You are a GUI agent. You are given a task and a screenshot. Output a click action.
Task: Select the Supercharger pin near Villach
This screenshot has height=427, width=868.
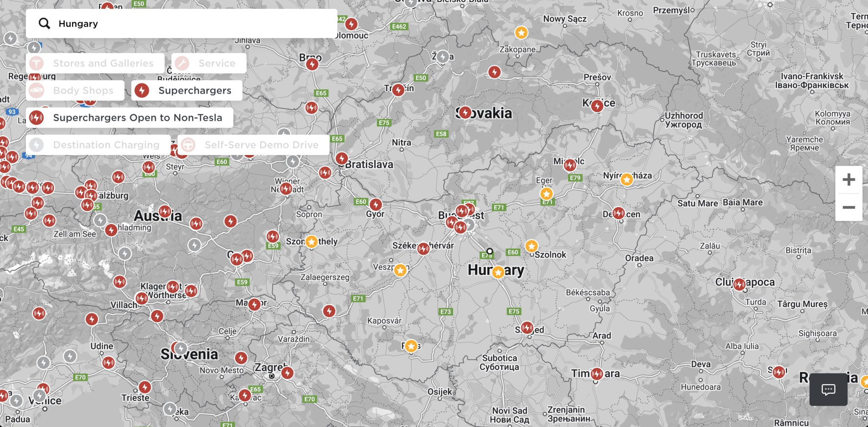tap(142, 299)
